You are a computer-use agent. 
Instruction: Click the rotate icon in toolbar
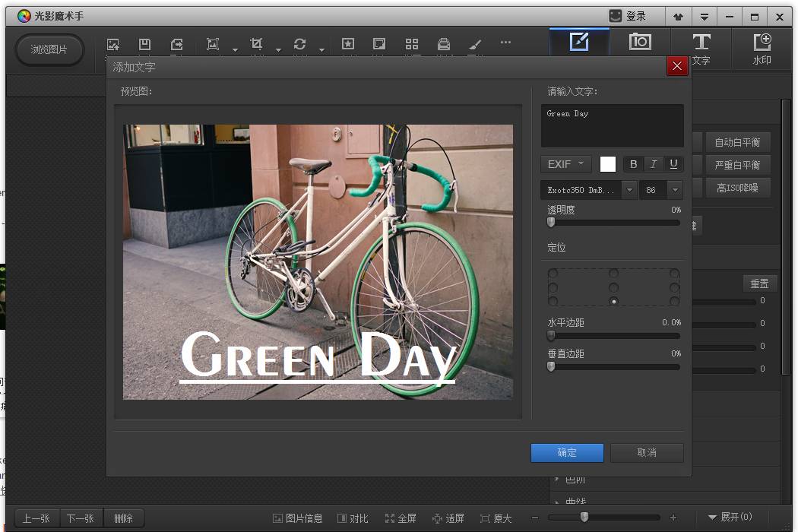pos(300,44)
